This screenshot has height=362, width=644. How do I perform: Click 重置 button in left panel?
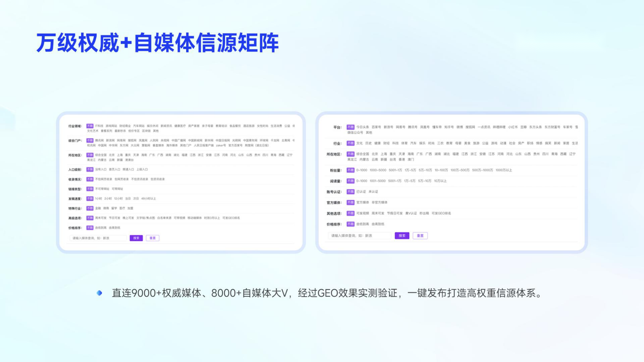pyautogui.click(x=153, y=238)
